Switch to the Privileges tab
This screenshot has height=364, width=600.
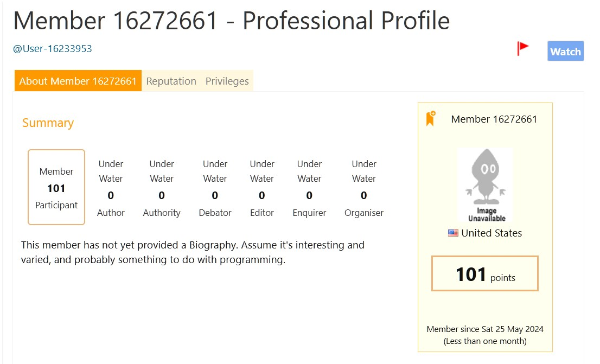coord(227,81)
